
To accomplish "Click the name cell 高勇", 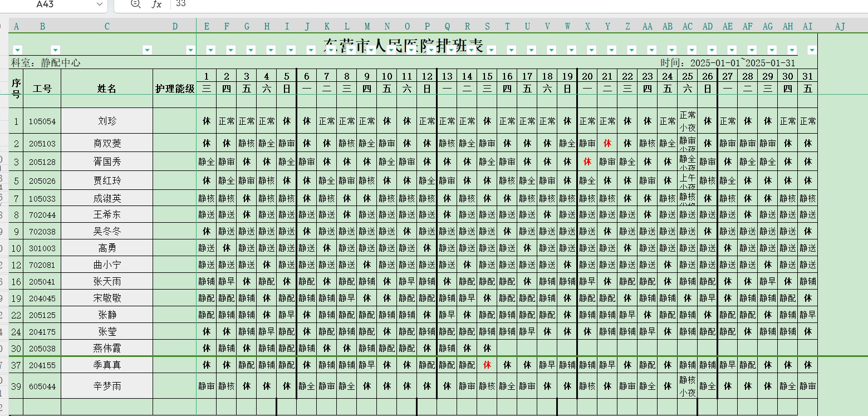I will [x=107, y=248].
